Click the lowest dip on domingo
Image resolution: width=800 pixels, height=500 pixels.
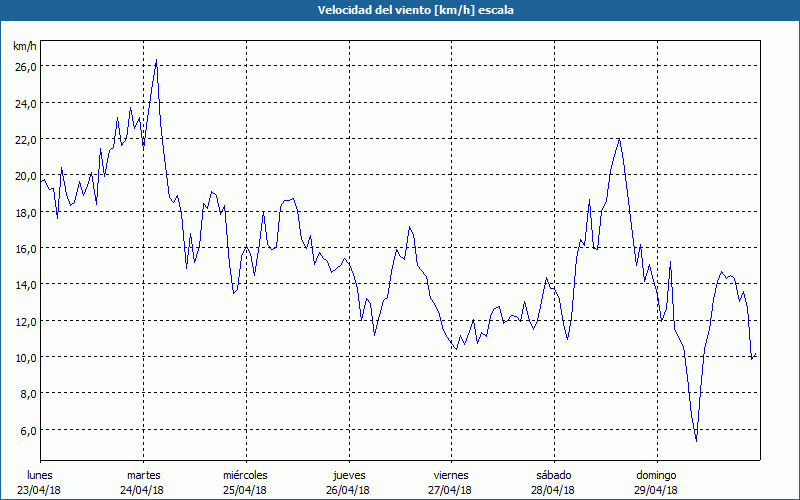tap(696, 440)
